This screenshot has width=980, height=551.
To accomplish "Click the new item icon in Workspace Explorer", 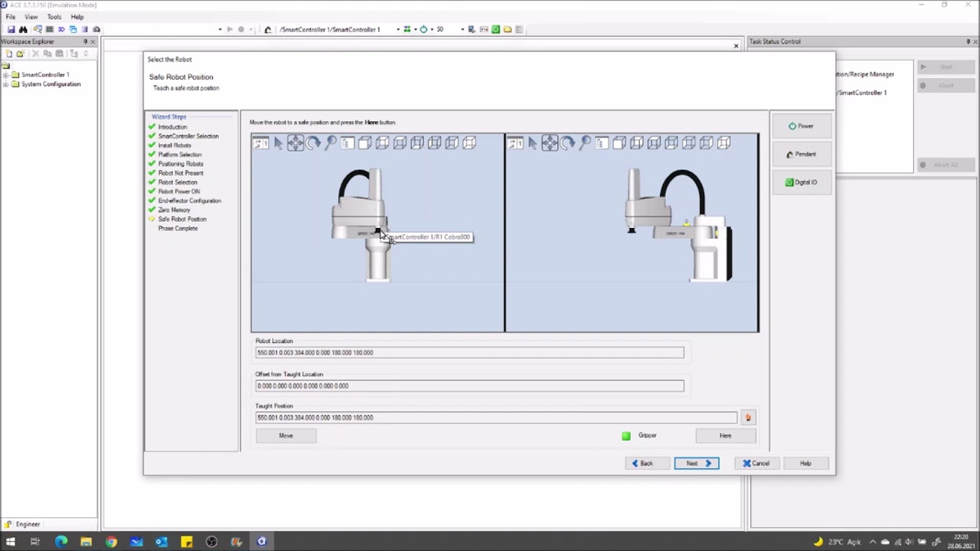I will click(x=8, y=54).
